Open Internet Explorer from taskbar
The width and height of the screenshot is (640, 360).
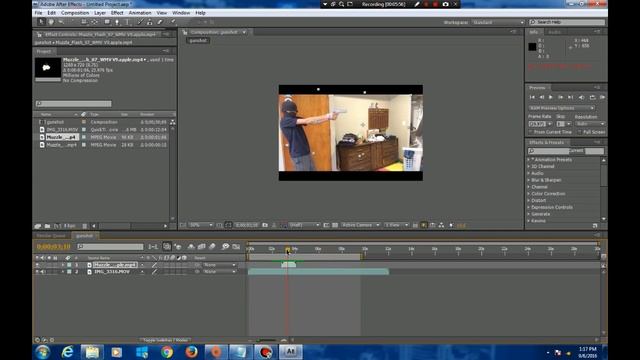pos(67,351)
